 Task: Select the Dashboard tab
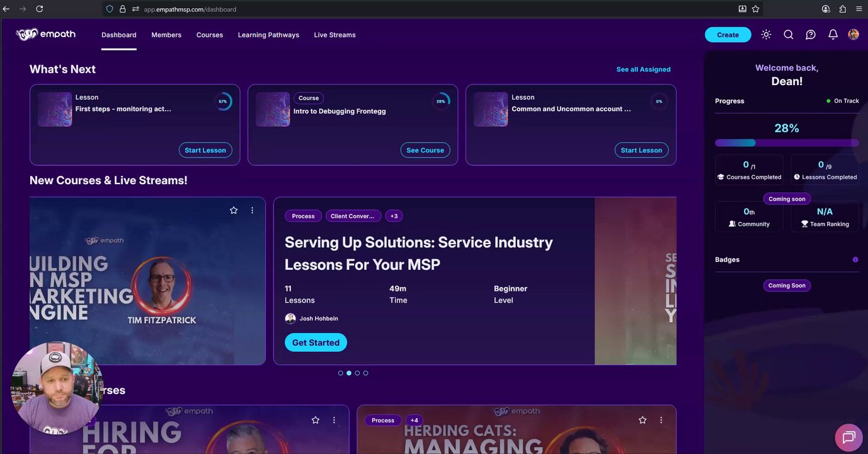click(x=119, y=35)
